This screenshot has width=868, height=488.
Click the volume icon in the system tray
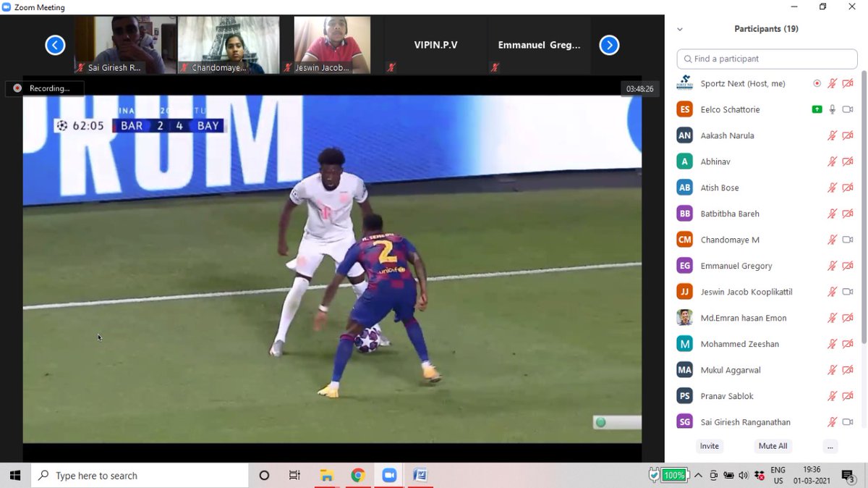coord(744,476)
